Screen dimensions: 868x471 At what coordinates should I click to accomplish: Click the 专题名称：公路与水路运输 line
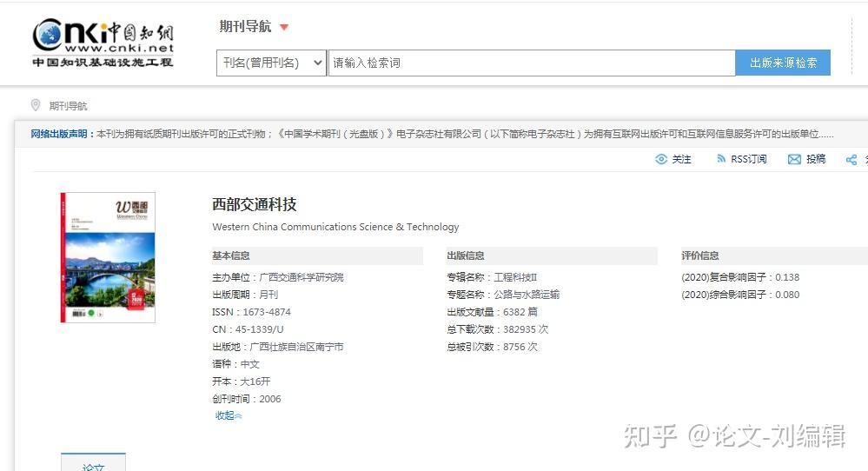503,295
